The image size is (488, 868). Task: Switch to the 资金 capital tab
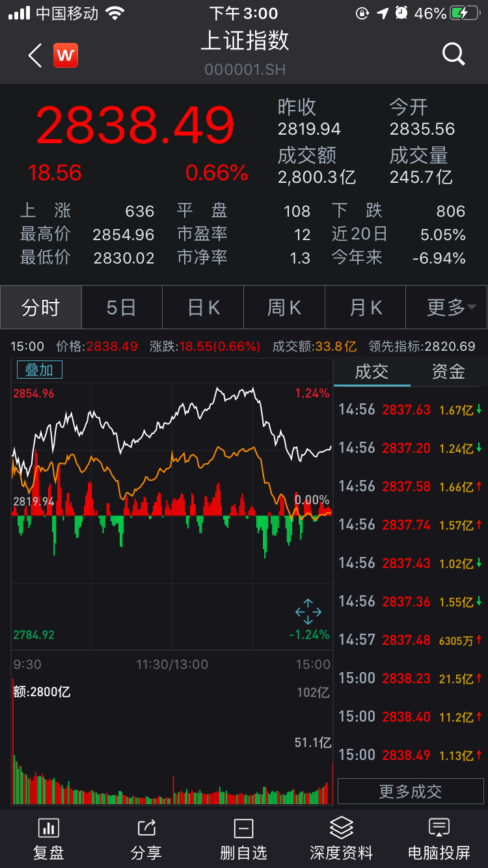[x=448, y=372]
